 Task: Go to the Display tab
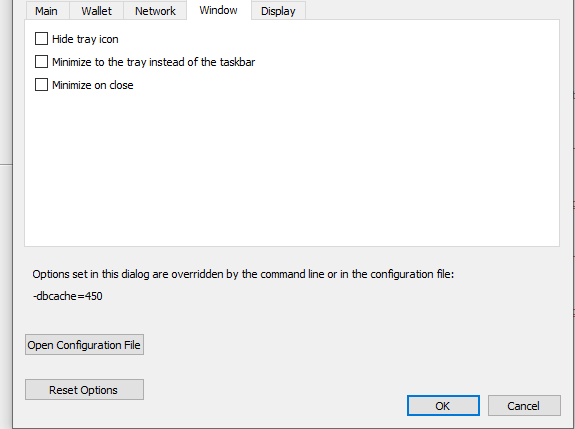278,11
